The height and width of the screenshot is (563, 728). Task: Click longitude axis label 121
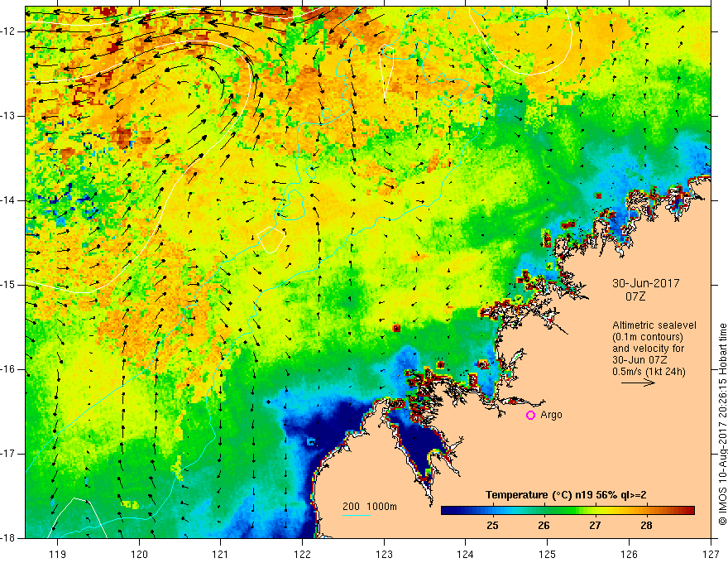point(221,554)
